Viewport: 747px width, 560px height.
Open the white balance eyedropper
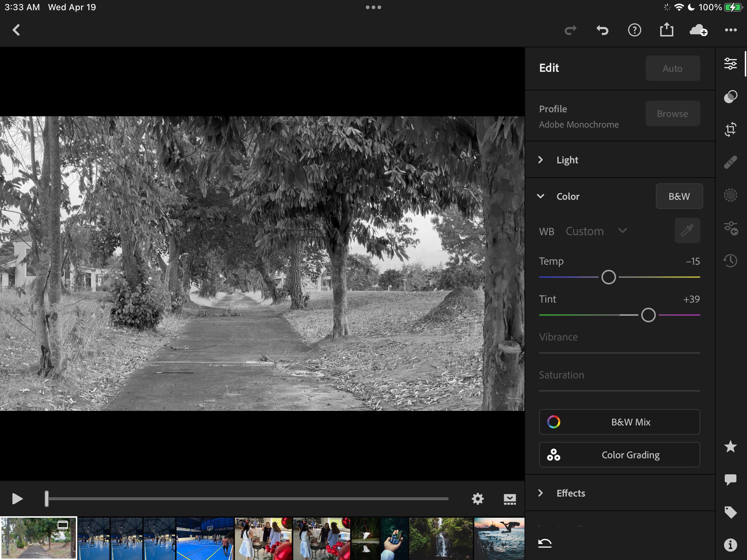point(687,230)
